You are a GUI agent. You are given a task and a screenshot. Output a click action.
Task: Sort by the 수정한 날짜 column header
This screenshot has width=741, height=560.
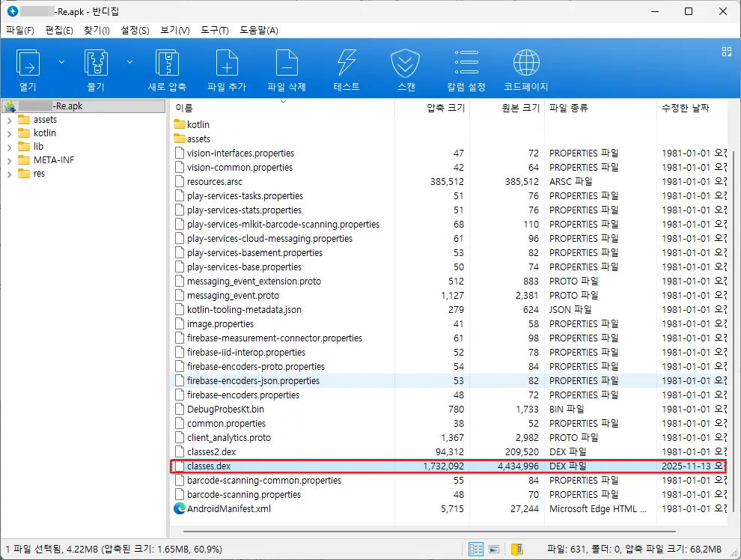[x=685, y=109]
